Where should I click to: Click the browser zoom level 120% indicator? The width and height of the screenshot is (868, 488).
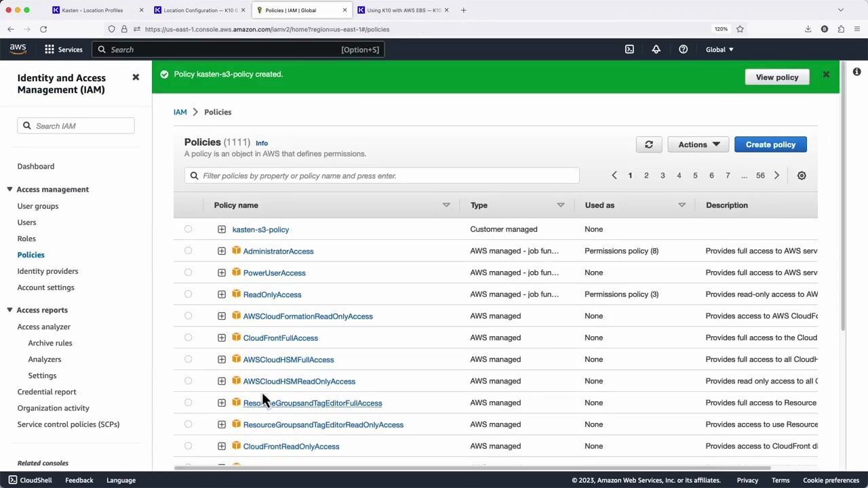tap(721, 29)
